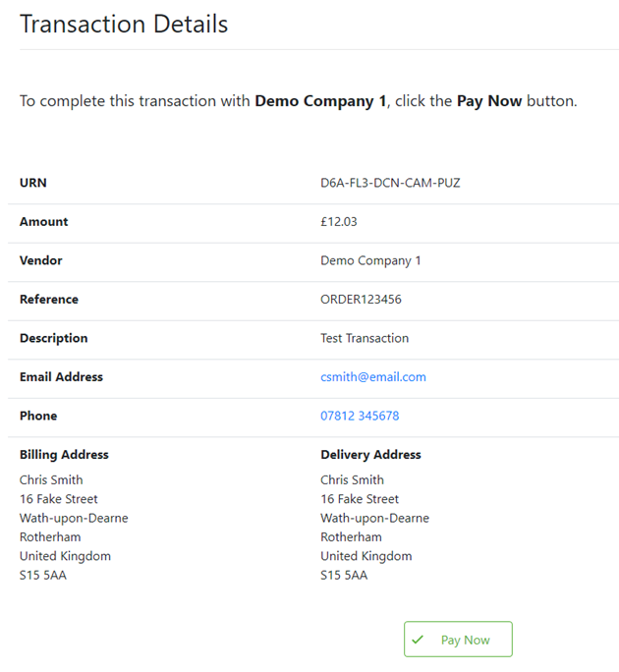
Task: Click the Test Transaction description text
Action: (365, 338)
